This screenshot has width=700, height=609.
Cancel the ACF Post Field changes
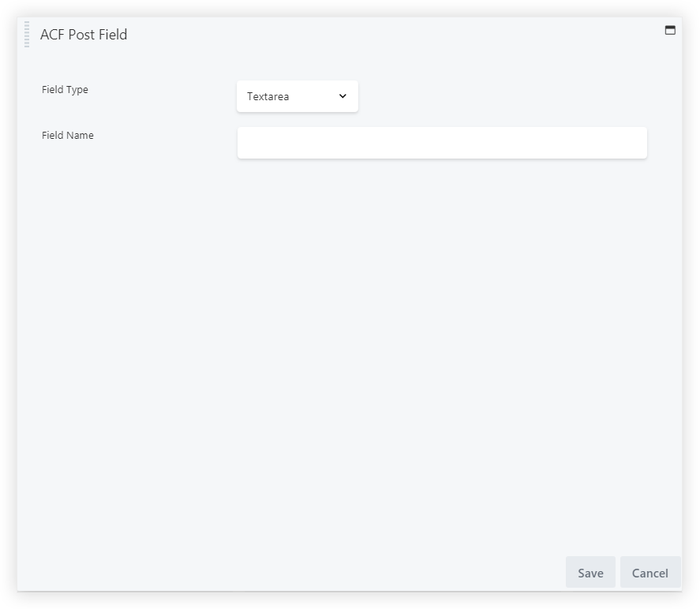pos(649,573)
